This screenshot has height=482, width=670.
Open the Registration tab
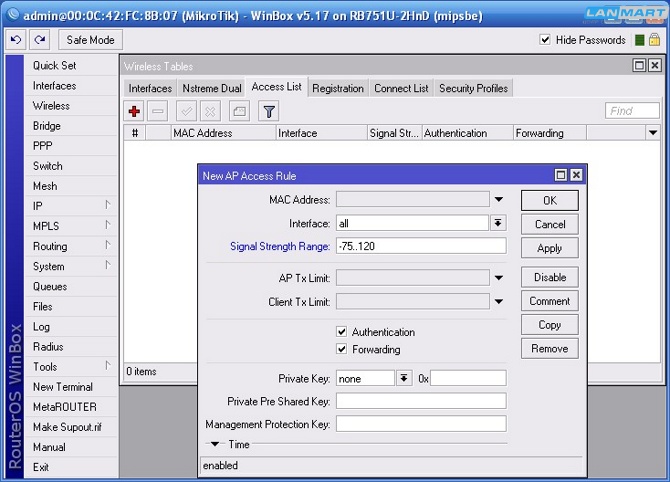[x=337, y=88]
